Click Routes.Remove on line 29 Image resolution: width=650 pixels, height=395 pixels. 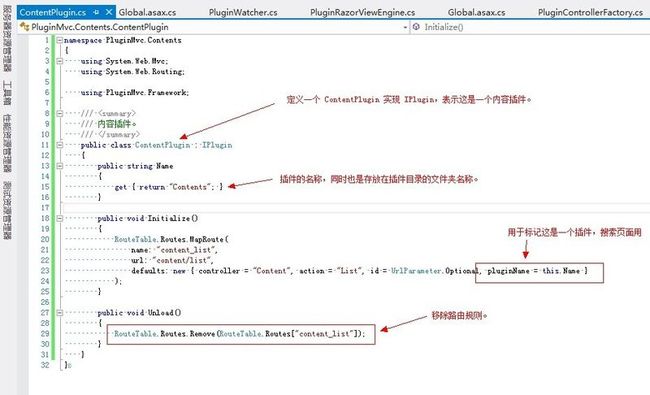[x=188, y=334]
